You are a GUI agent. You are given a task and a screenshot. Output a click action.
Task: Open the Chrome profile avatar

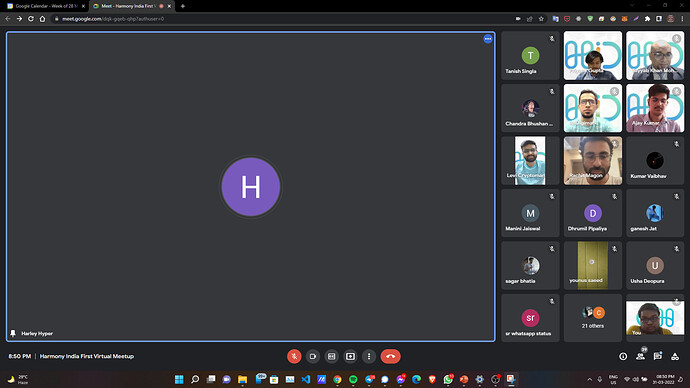tap(671, 19)
